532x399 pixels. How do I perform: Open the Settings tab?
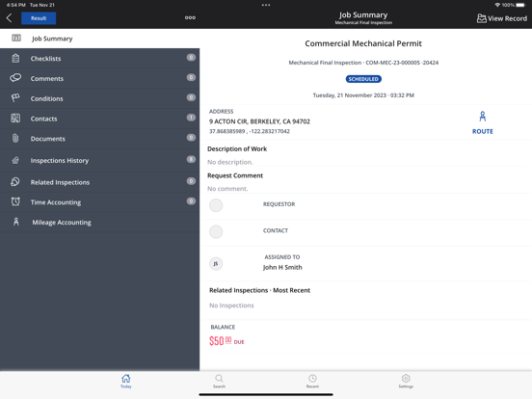pos(406,381)
